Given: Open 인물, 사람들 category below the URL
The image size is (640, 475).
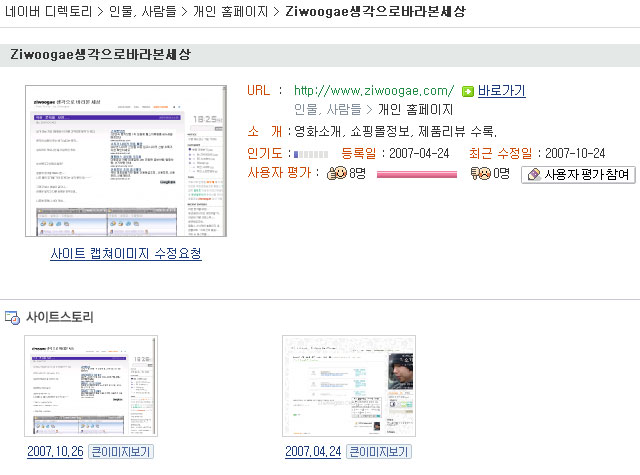Looking at the screenshot, I should (x=328, y=109).
